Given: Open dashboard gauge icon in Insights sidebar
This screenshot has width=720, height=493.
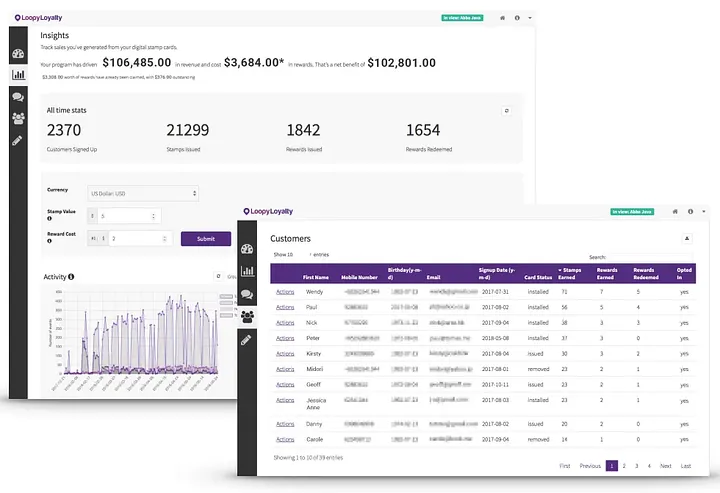Looking at the screenshot, I should (x=18, y=54).
